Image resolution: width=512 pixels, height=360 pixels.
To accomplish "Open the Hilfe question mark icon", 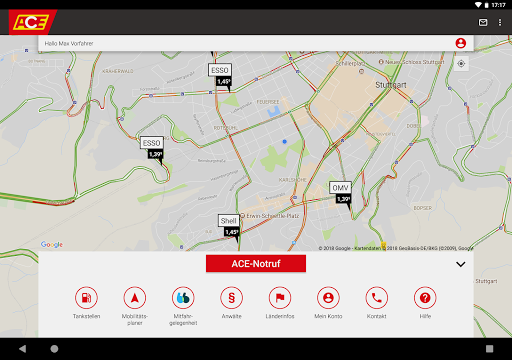I will click(x=425, y=298).
